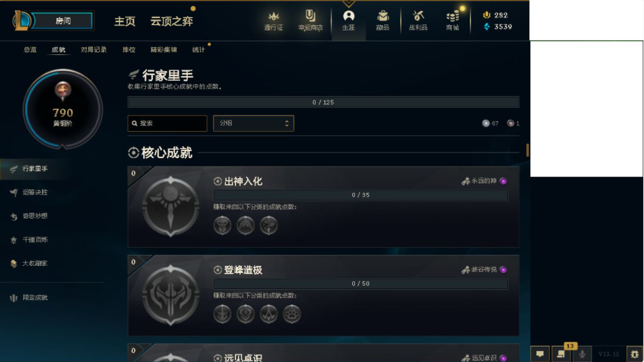This screenshot has height=362, width=644.
Task: Open the chat bubble icon
Action: tap(540, 354)
